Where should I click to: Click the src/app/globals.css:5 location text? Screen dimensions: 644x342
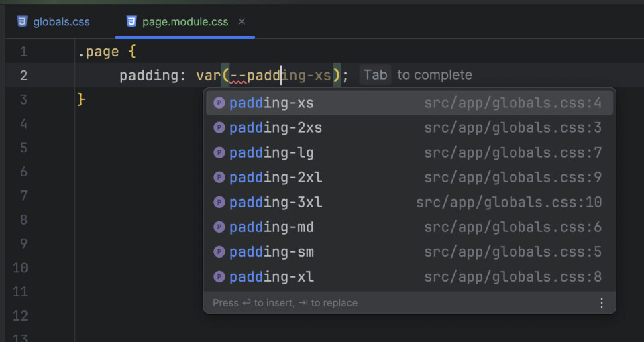pyautogui.click(x=513, y=251)
